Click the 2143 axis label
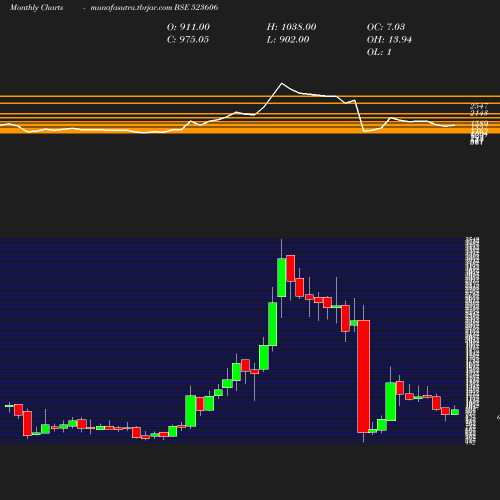The width and height of the screenshot is (500, 500). tap(479, 113)
